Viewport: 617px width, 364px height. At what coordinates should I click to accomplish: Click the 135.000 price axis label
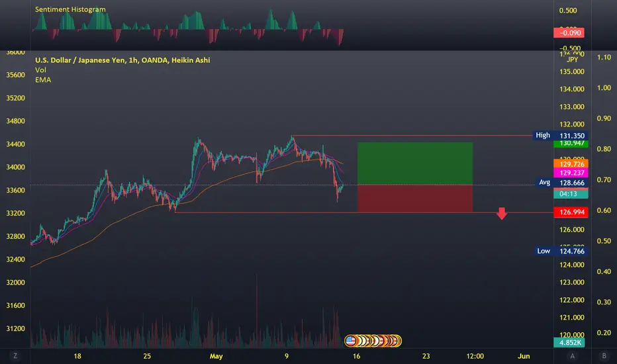pyautogui.click(x=572, y=71)
